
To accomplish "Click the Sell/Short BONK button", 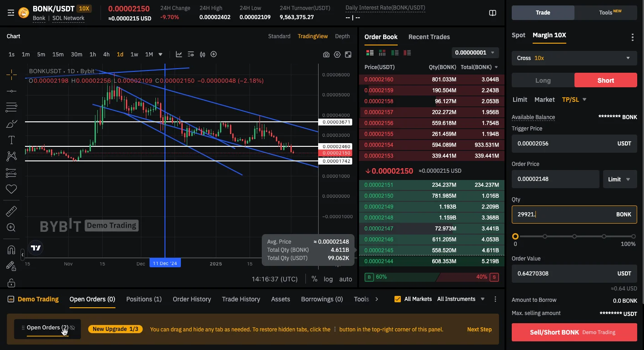I will point(574,332).
